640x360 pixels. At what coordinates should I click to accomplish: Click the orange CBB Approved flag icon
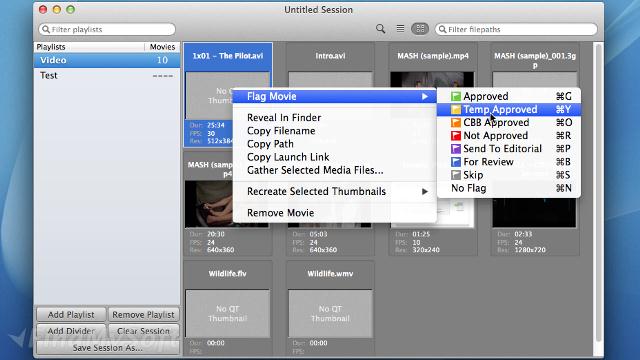coord(456,122)
